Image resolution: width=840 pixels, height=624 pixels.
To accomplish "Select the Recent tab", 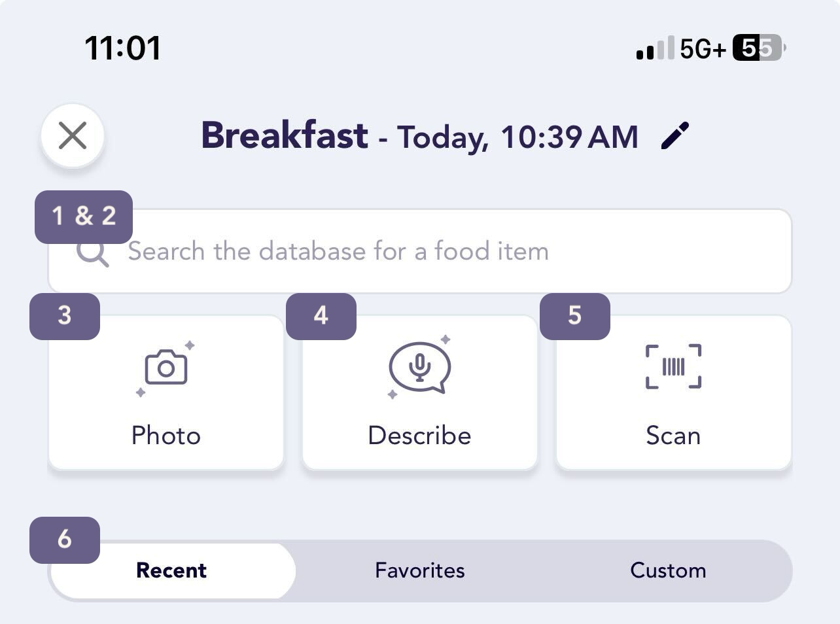I will click(172, 570).
